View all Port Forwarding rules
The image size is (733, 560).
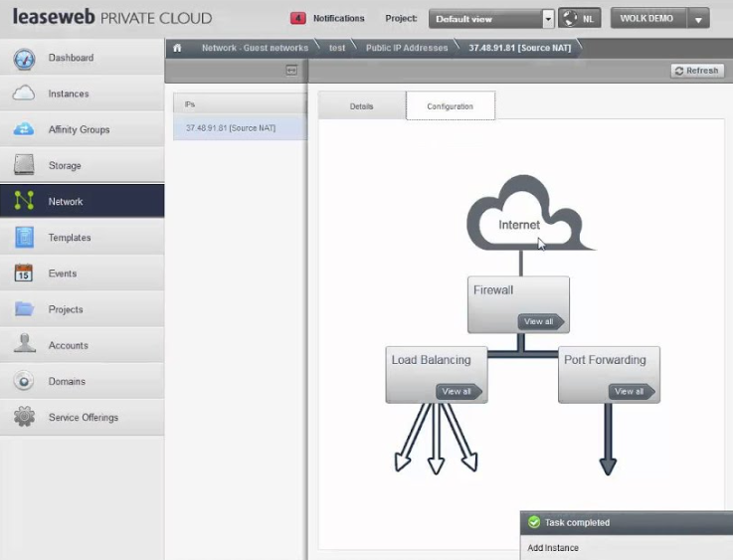631,391
